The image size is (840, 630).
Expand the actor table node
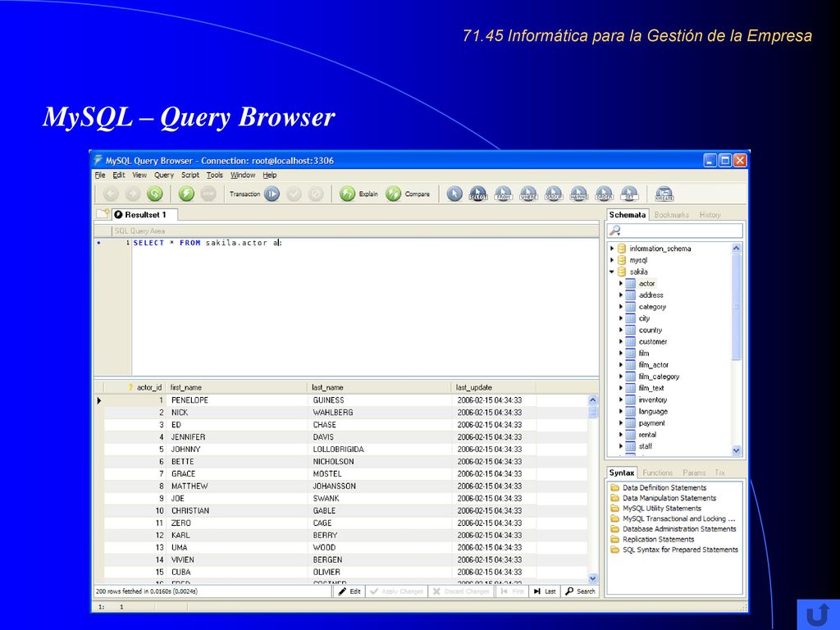coord(621,283)
